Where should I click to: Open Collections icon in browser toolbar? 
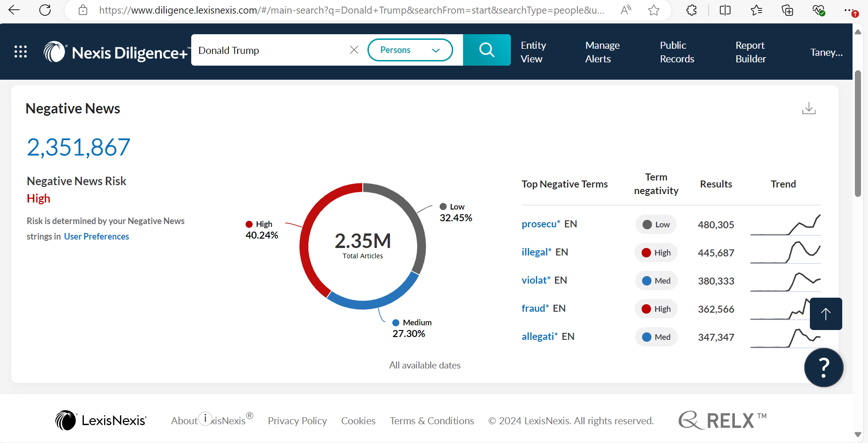787,10
